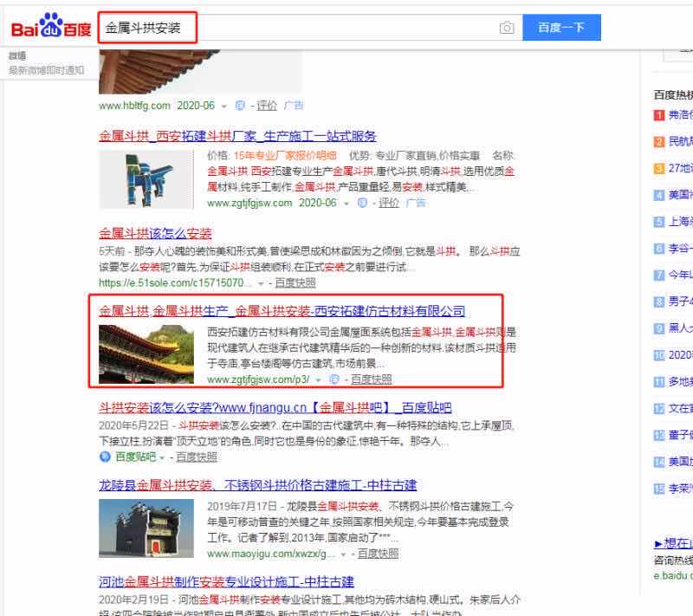
Task: Click the camera image-search icon
Action: click(x=507, y=28)
